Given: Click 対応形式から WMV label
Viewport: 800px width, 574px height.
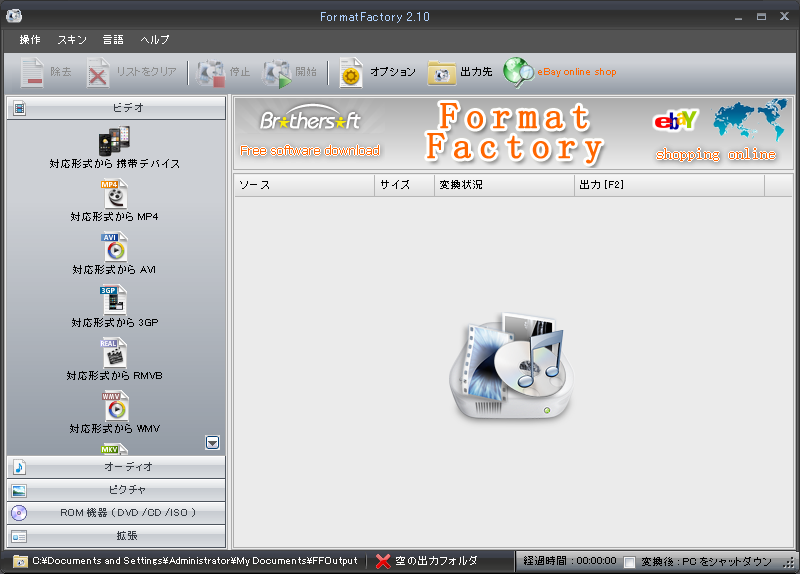Looking at the screenshot, I should point(115,429).
